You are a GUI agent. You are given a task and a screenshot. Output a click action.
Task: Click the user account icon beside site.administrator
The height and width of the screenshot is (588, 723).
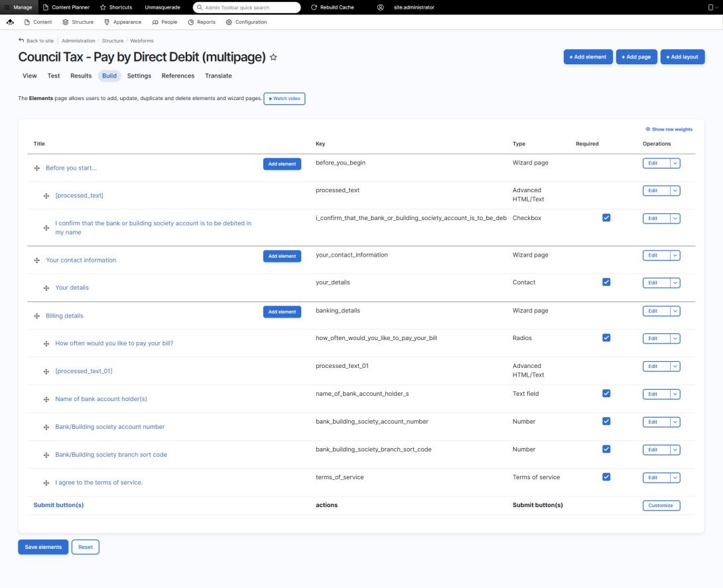click(381, 7)
